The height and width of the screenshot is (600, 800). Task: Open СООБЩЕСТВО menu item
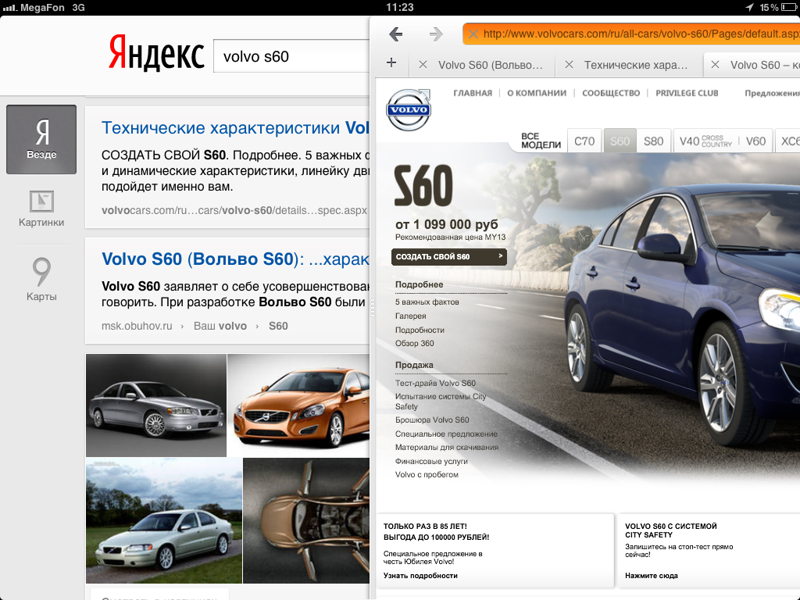pos(611,93)
